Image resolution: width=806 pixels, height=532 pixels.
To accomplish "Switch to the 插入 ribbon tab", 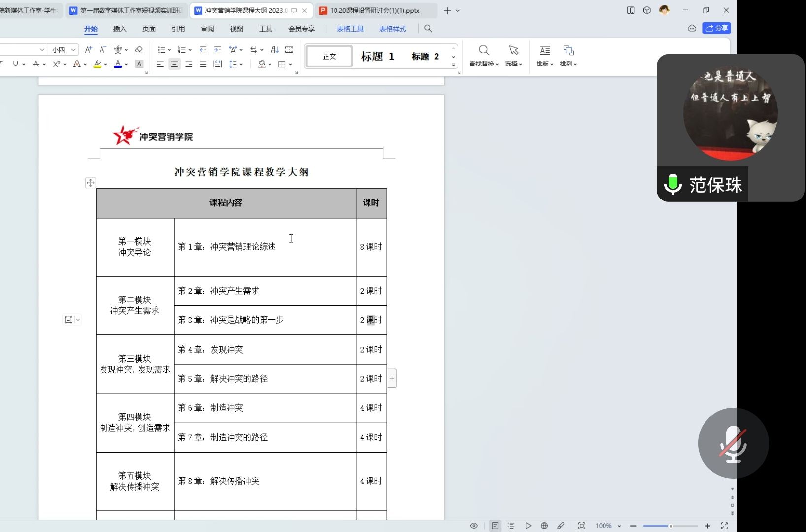I will tap(120, 29).
